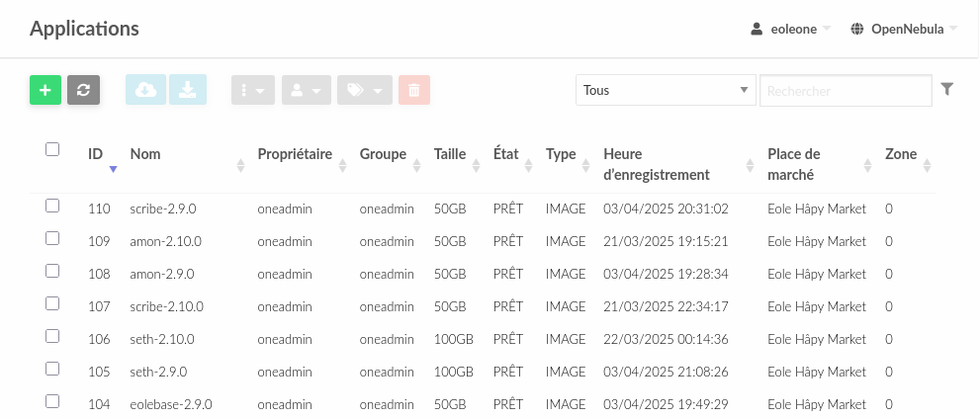
Task: Refresh the applications list
Action: (84, 90)
